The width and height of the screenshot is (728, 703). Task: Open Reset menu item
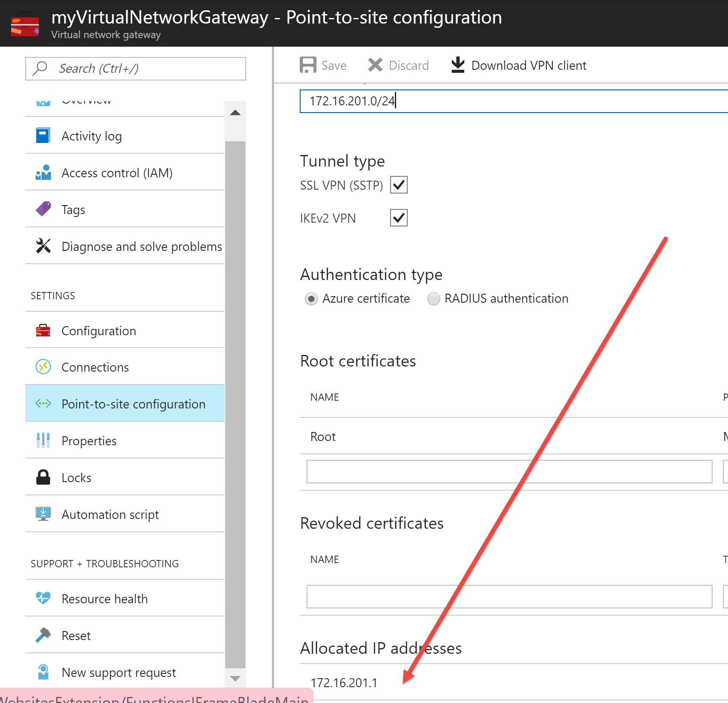pos(125,635)
